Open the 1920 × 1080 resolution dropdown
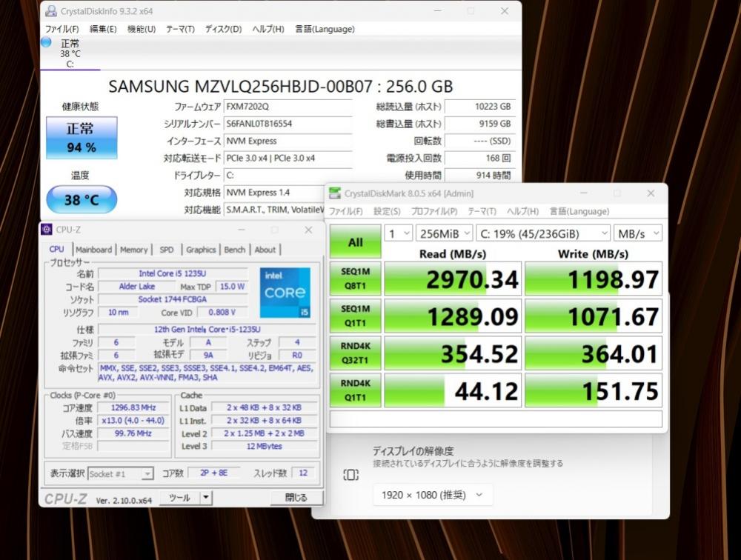Image resolution: width=741 pixels, height=560 pixels. pos(433,495)
